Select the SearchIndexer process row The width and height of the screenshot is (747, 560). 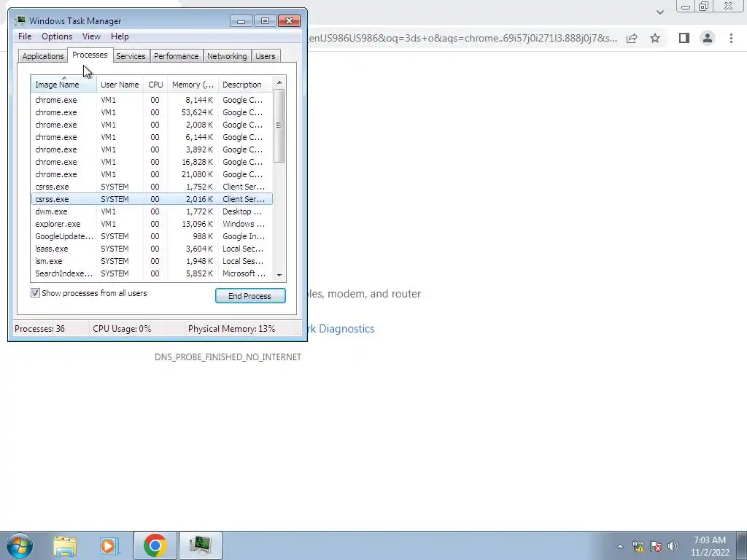152,273
